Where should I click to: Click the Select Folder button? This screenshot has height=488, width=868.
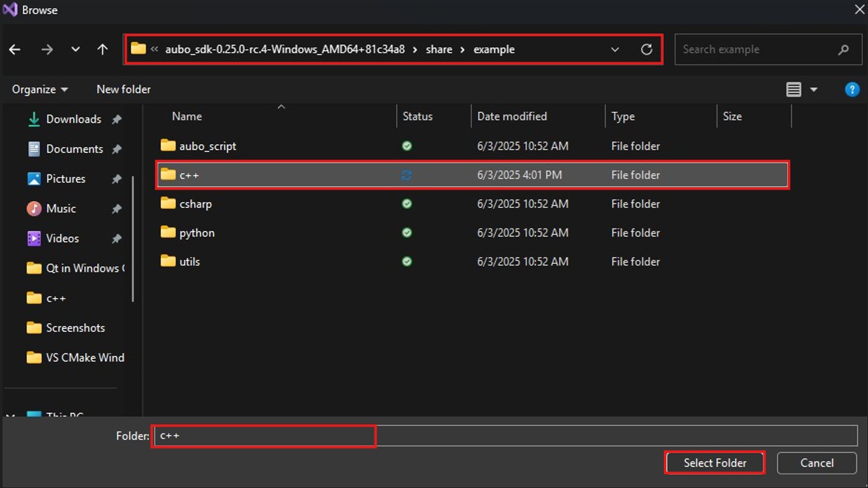715,463
